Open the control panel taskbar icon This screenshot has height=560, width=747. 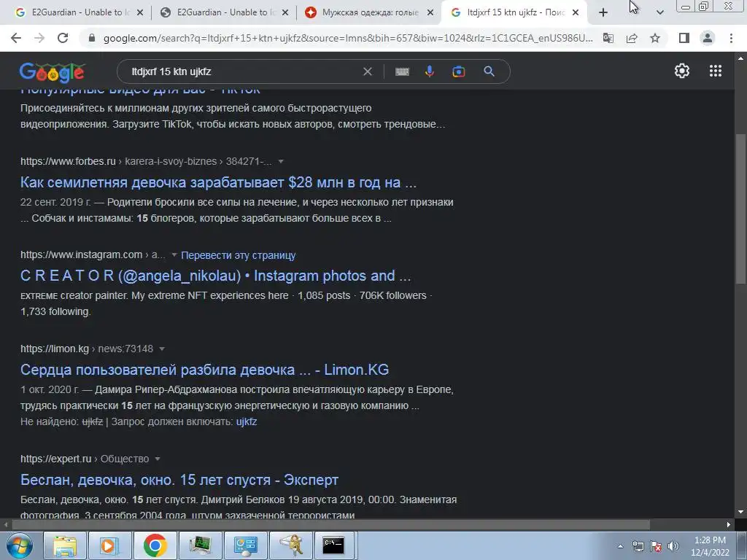click(x=245, y=545)
